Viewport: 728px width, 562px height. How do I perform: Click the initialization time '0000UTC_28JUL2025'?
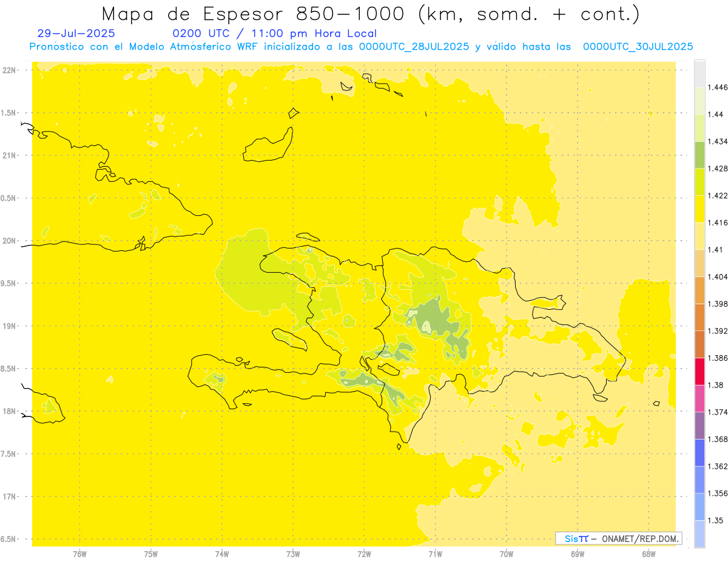pyautogui.click(x=414, y=47)
